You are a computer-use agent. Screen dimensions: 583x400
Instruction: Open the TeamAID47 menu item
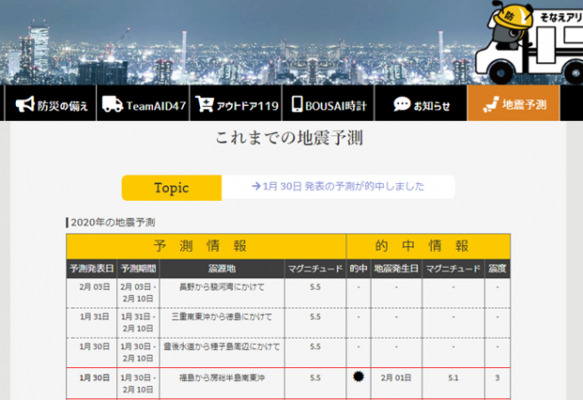point(143,103)
